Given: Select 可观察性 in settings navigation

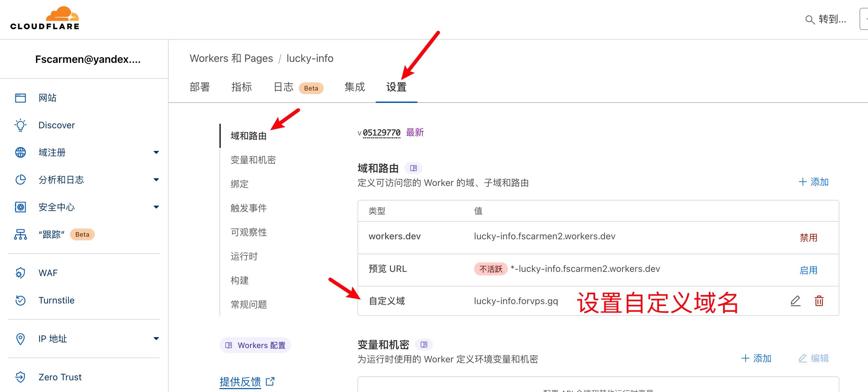Looking at the screenshot, I should click(249, 232).
